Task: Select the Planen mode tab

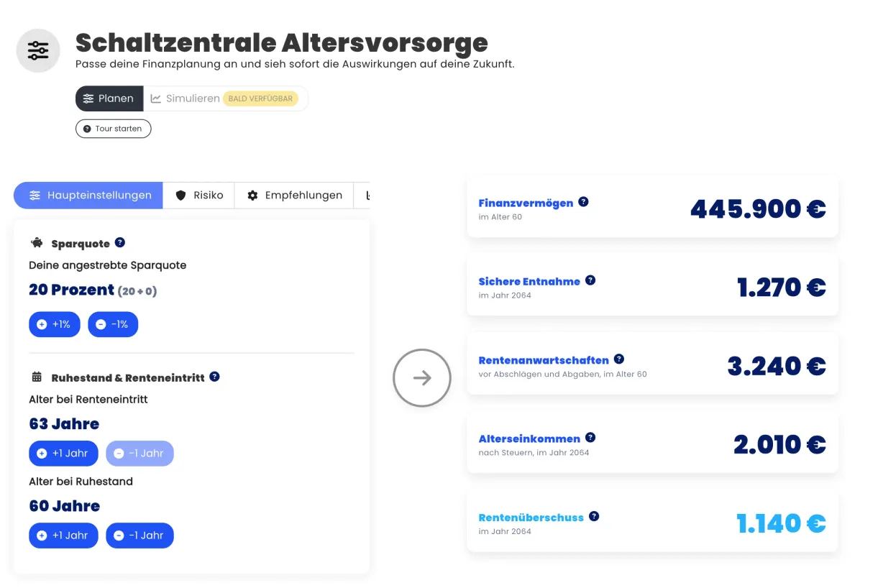Action: [x=109, y=98]
